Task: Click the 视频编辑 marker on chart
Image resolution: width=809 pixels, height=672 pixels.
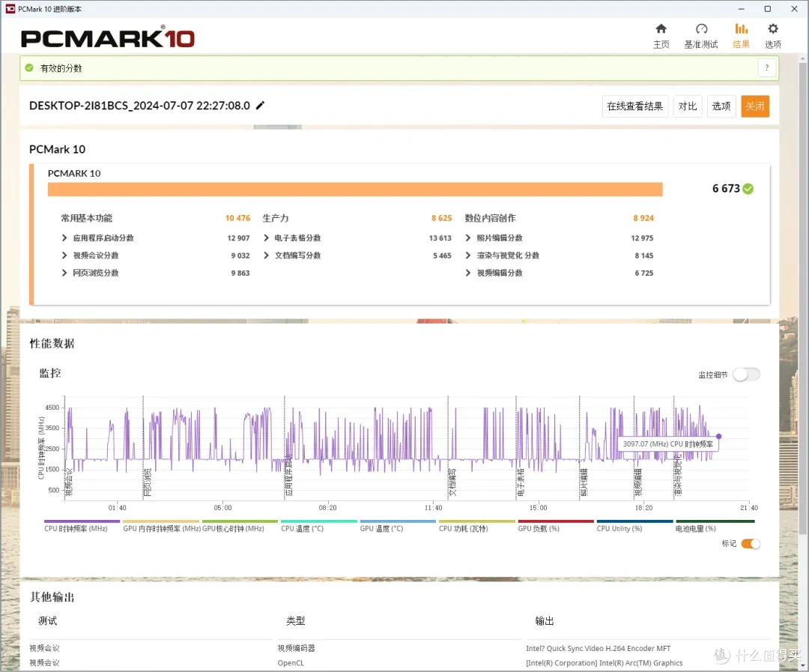Action: pyautogui.click(x=638, y=482)
